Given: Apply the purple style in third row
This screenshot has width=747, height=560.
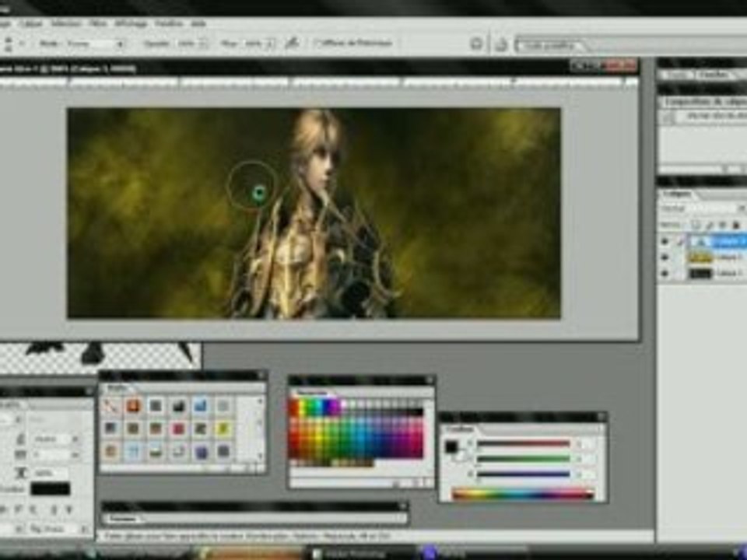Looking at the screenshot, I should point(201,451).
